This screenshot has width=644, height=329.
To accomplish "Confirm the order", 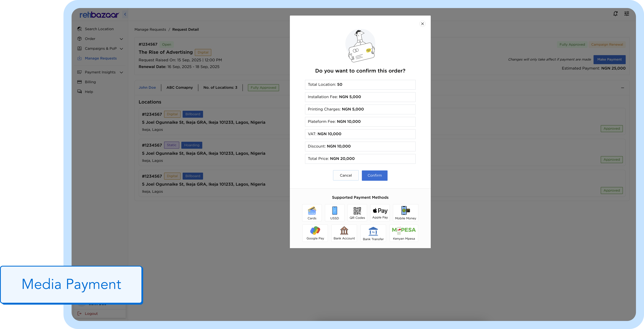I will point(375,175).
